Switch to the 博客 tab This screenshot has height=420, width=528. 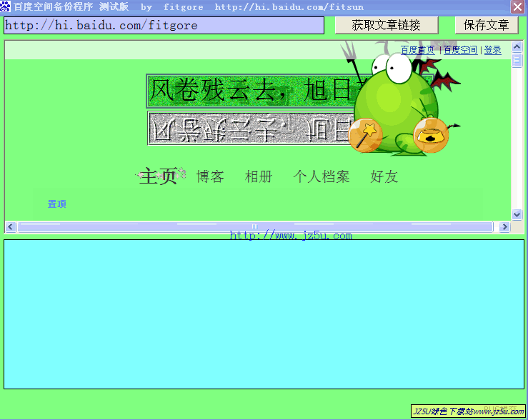coord(210,176)
